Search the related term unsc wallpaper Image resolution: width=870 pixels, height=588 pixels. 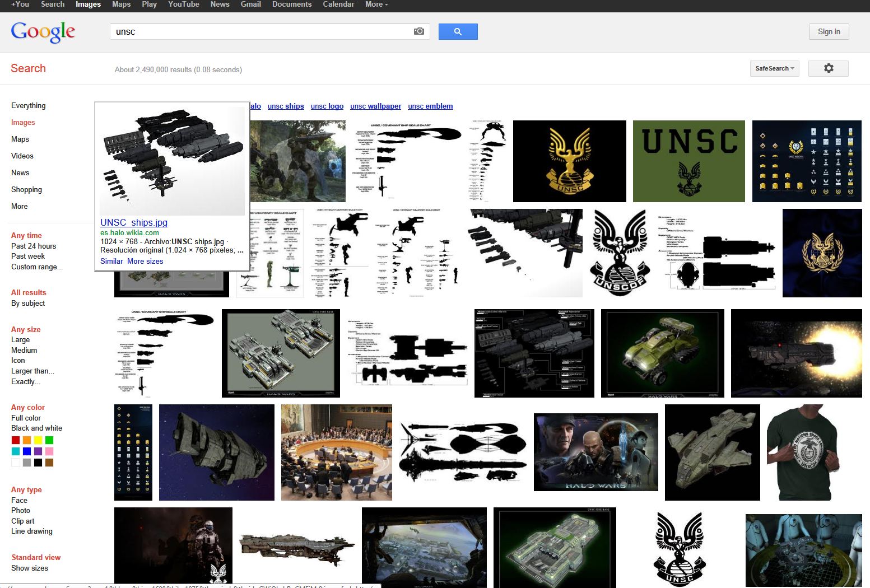[375, 106]
